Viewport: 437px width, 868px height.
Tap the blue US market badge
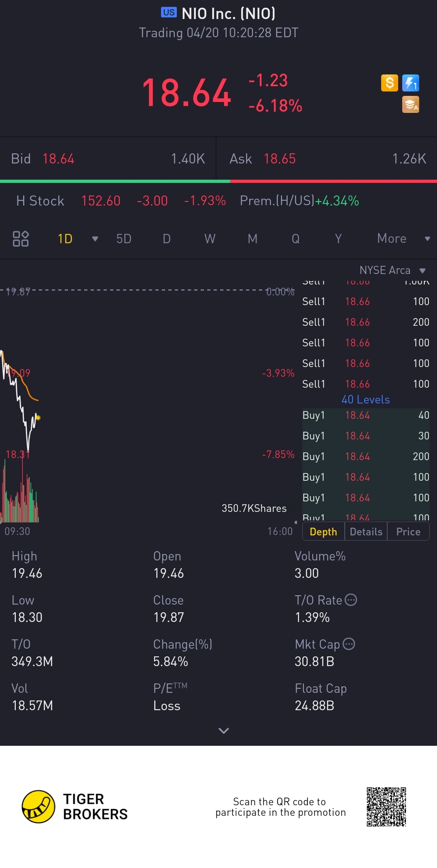(169, 13)
